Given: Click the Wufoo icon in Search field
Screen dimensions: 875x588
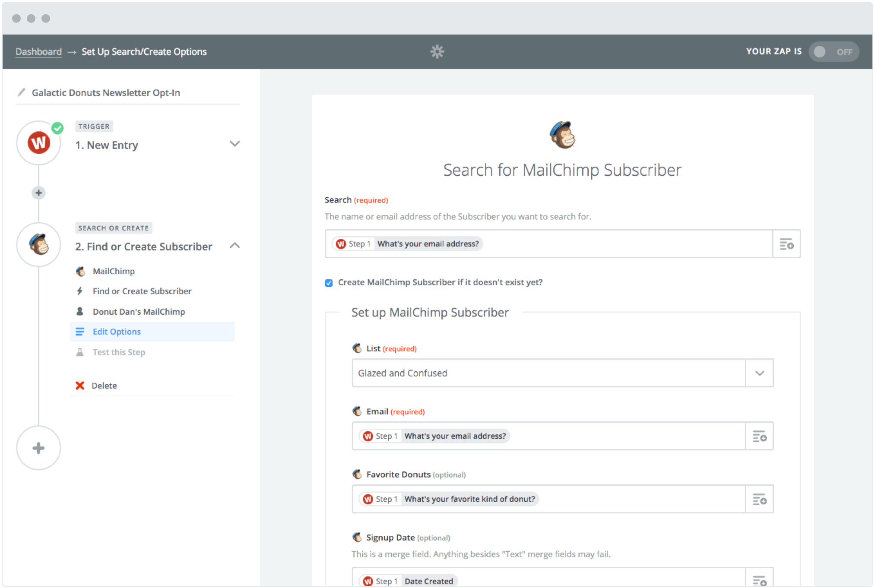Looking at the screenshot, I should [x=341, y=243].
